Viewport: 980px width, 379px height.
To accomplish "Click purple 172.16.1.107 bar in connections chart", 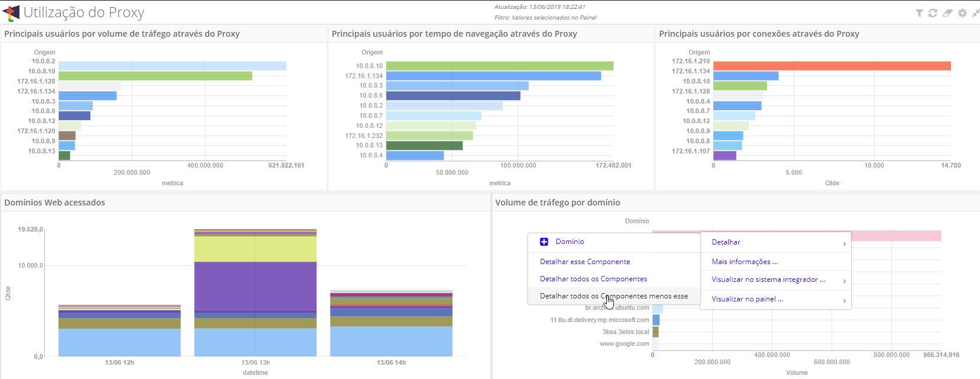I will pos(725,156).
